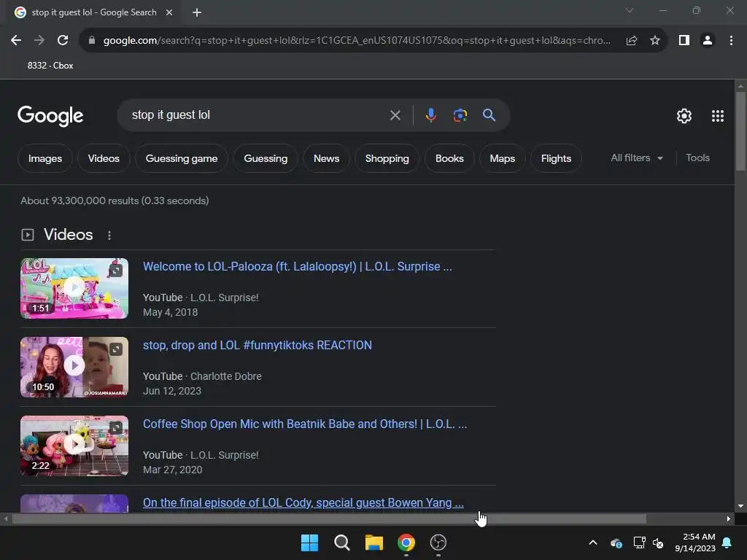Expand preview on Coffee Shop thumbnail
747x560 pixels.
tap(115, 428)
